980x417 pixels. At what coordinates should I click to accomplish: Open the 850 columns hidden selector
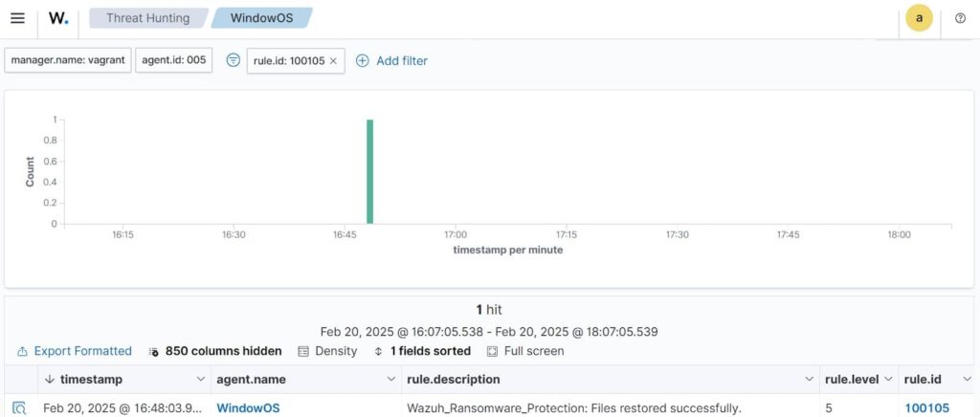[x=215, y=351]
